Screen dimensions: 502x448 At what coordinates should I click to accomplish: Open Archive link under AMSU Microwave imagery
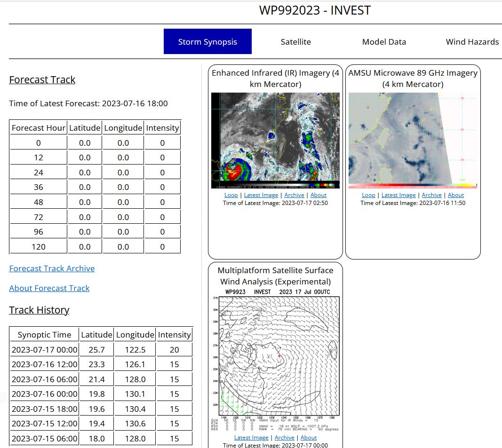click(x=431, y=195)
